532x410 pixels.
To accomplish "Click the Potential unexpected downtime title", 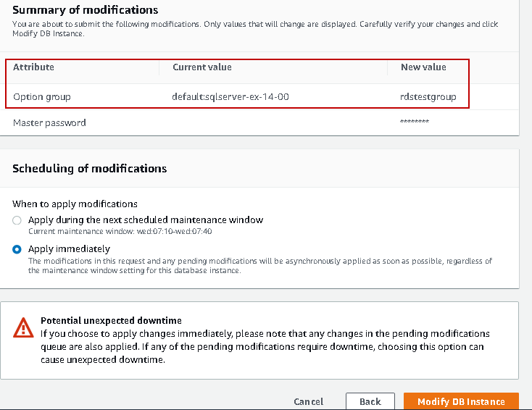I will click(x=111, y=320).
